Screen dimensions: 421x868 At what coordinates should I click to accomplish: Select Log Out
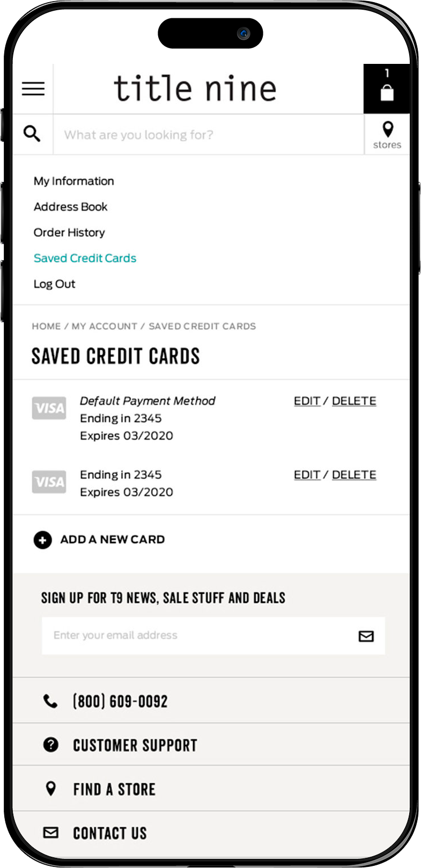(x=55, y=284)
